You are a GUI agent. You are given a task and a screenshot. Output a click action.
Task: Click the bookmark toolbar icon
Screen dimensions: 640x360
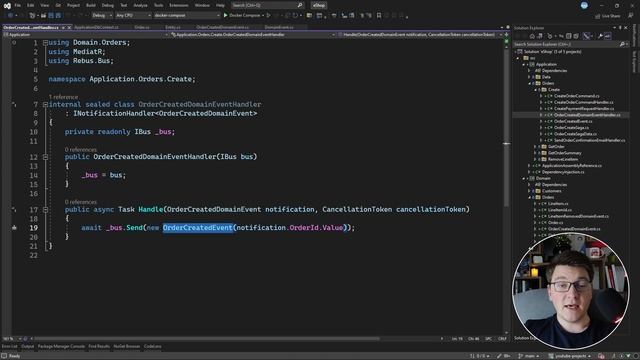379,16
